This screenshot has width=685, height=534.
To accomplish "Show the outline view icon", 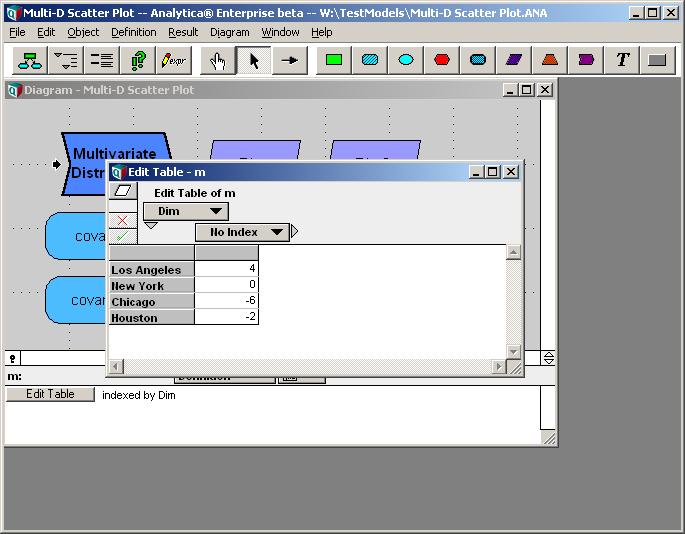I will 66,60.
